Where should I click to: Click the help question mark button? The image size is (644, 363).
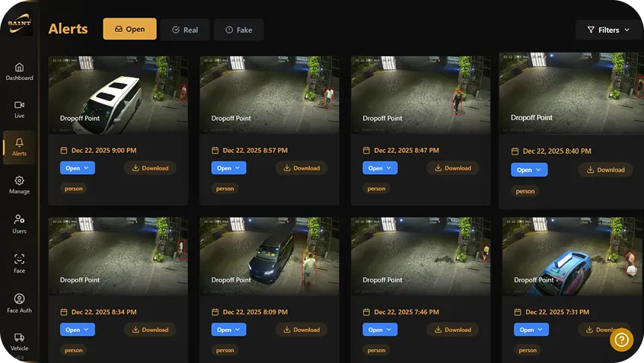click(x=621, y=339)
